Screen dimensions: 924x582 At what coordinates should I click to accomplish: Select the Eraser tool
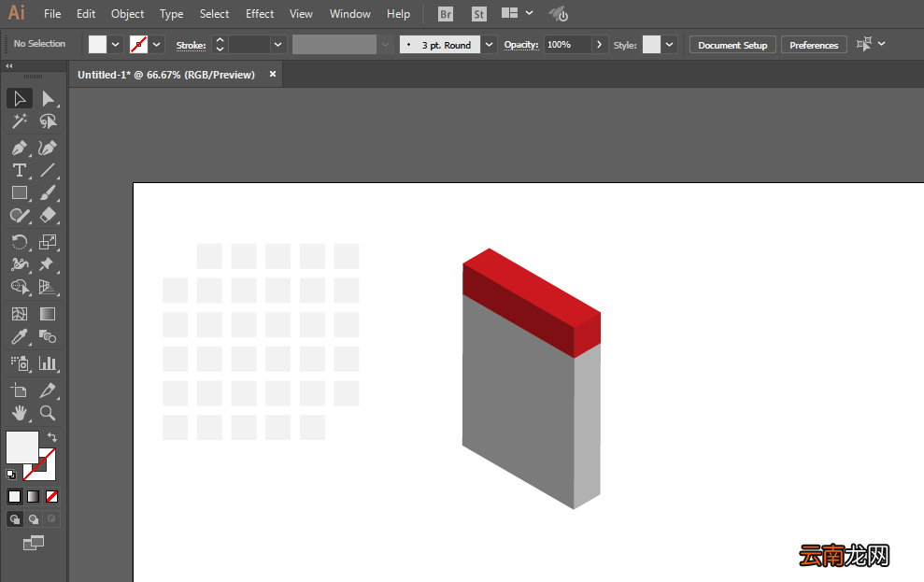point(48,216)
